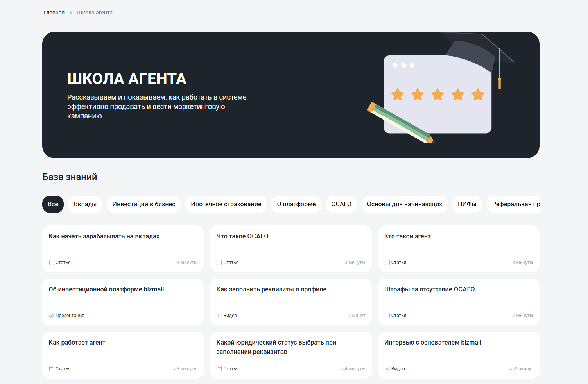588x384 pixels.
Task: Enable the 'ОСАГО' category filter
Action: (x=341, y=204)
